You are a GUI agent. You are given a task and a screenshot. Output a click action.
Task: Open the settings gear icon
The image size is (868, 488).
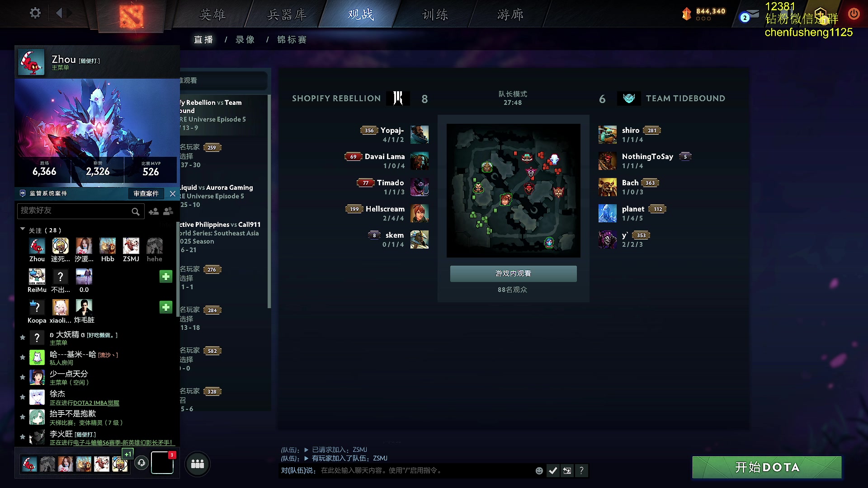pos(35,13)
